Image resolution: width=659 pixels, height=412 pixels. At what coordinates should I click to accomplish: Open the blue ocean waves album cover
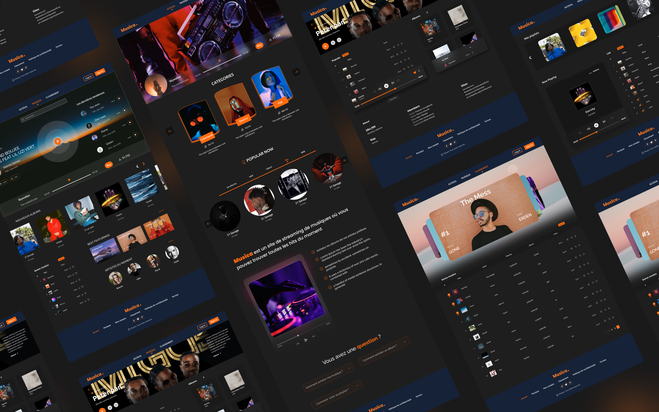(142, 185)
